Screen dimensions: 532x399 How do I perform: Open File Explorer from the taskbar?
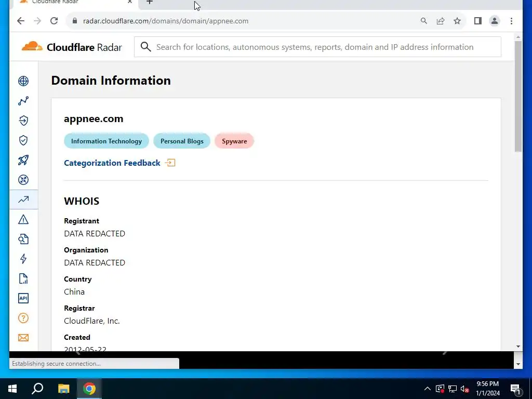point(63,389)
